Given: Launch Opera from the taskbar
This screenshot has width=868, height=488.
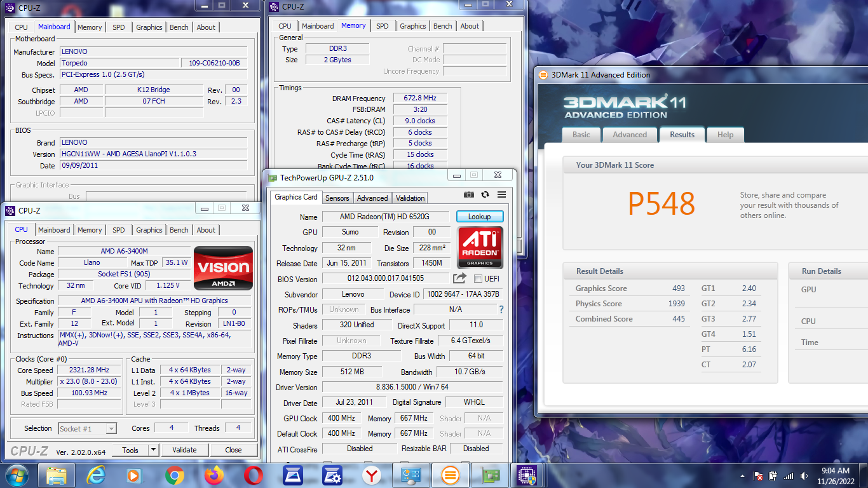Looking at the screenshot, I should point(254,475).
